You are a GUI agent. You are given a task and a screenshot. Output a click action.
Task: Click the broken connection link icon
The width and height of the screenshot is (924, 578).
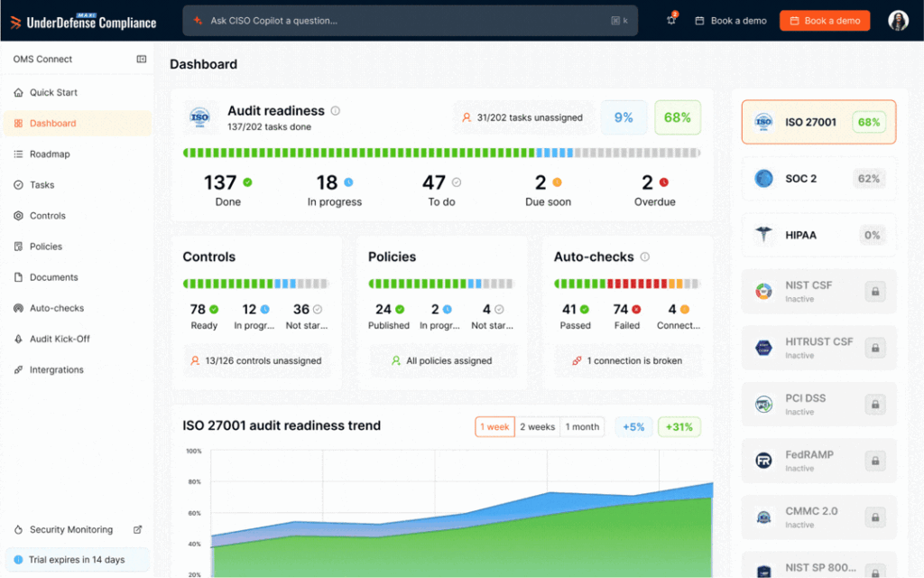click(x=577, y=360)
